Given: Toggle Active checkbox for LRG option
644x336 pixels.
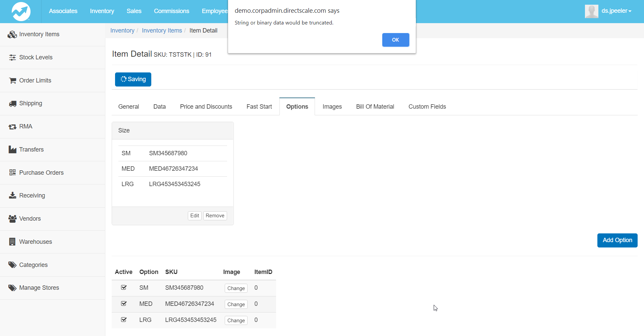Looking at the screenshot, I should click(124, 320).
